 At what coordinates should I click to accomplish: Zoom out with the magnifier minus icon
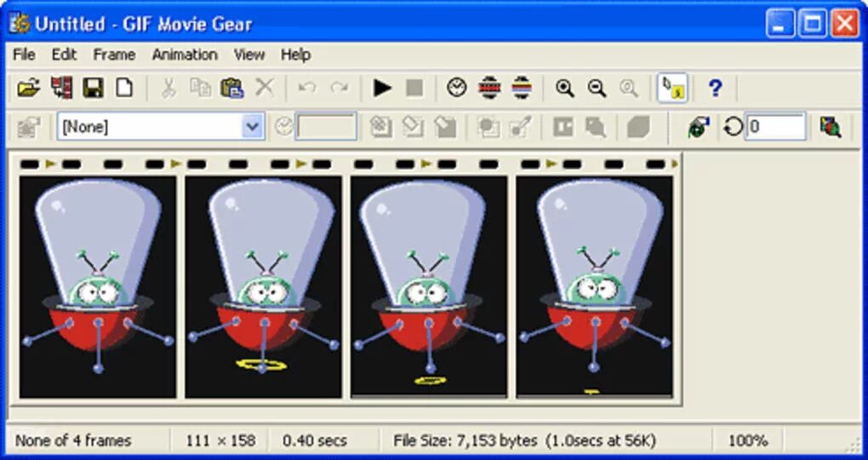(x=597, y=88)
